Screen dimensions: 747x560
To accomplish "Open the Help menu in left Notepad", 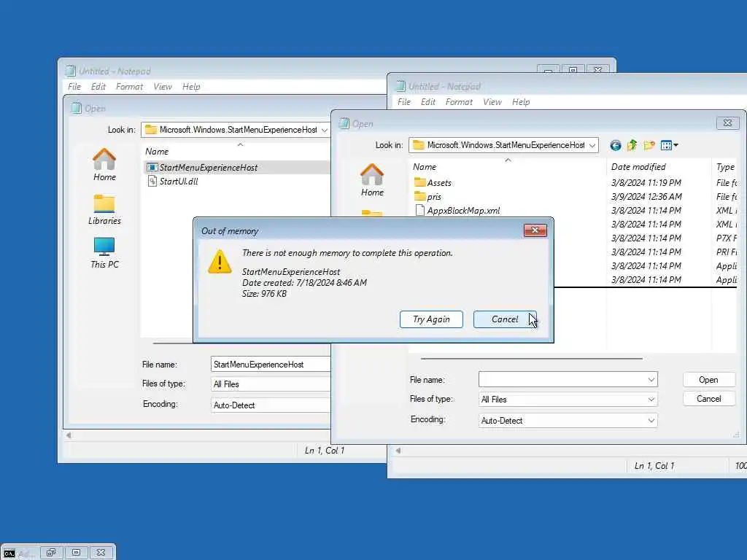I will [191, 87].
